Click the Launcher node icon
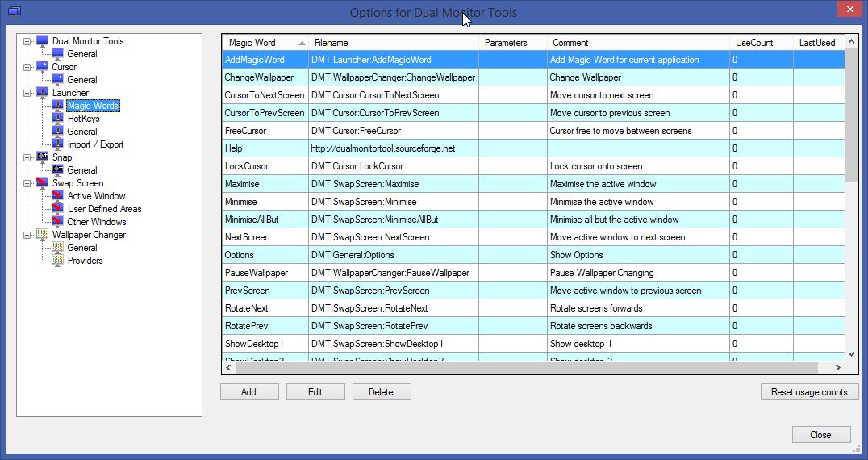This screenshot has height=460, width=868. click(x=42, y=93)
